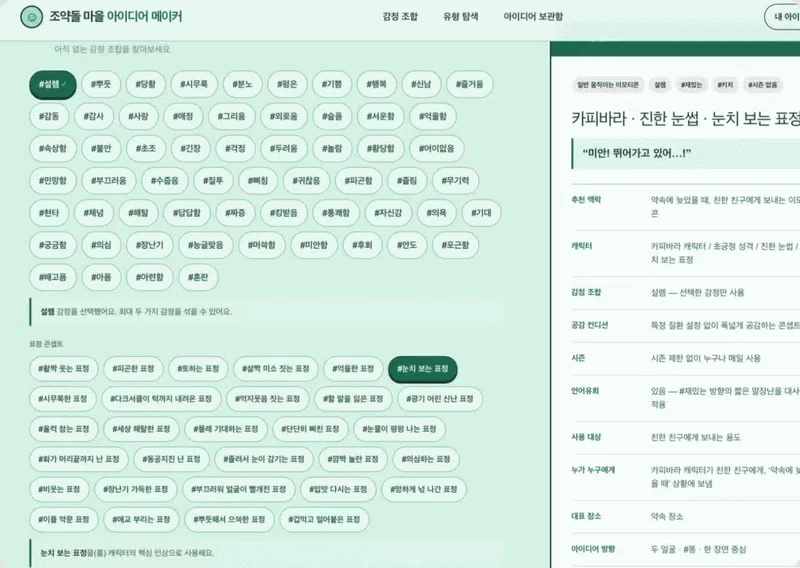Select the #당황 emotion chip

pos(145,84)
